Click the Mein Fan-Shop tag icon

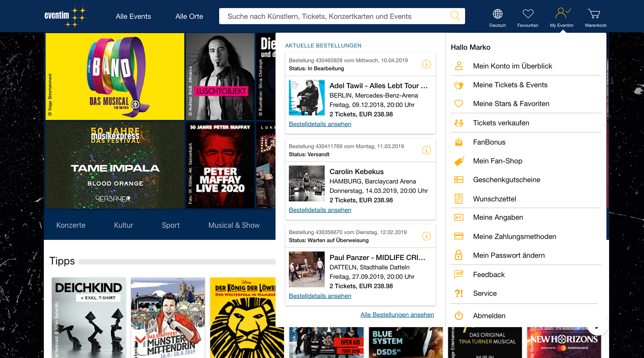tap(459, 161)
